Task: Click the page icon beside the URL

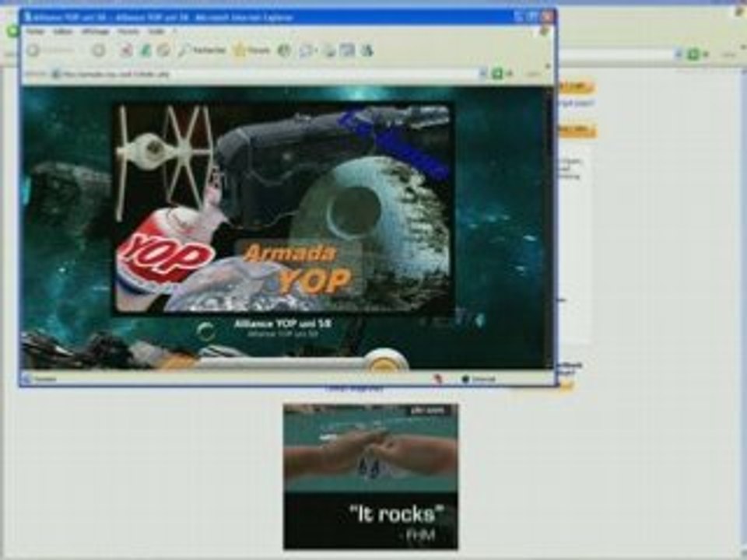Action: [57, 74]
